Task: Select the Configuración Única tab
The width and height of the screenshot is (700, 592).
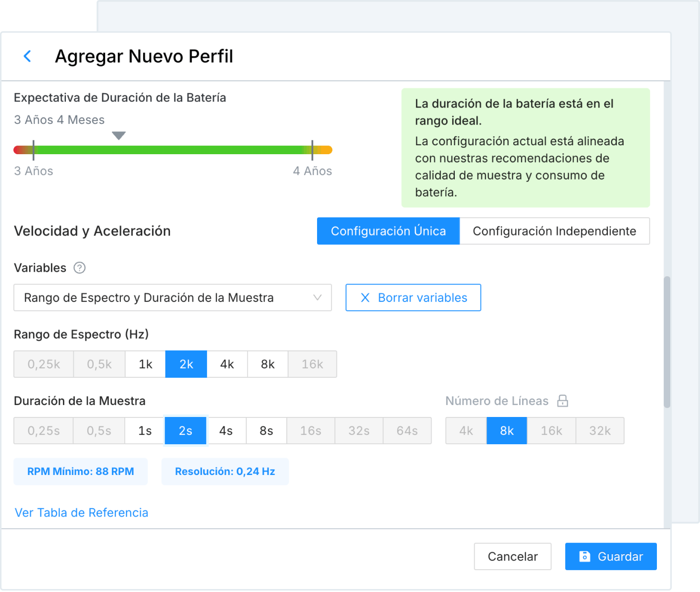Action: pyautogui.click(x=388, y=231)
